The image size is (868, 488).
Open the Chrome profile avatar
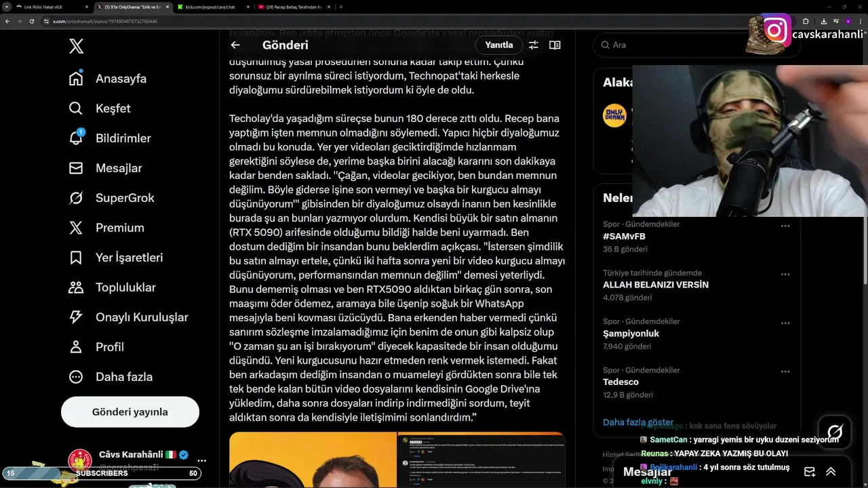point(848,21)
